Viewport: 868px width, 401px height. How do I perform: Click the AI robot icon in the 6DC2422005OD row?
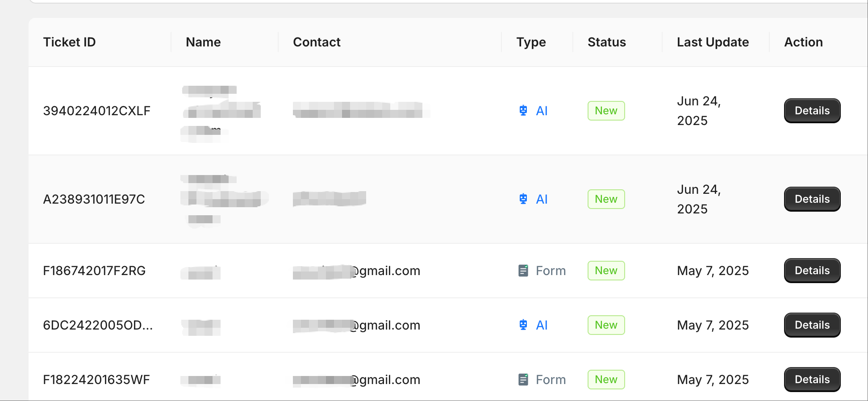(x=523, y=325)
